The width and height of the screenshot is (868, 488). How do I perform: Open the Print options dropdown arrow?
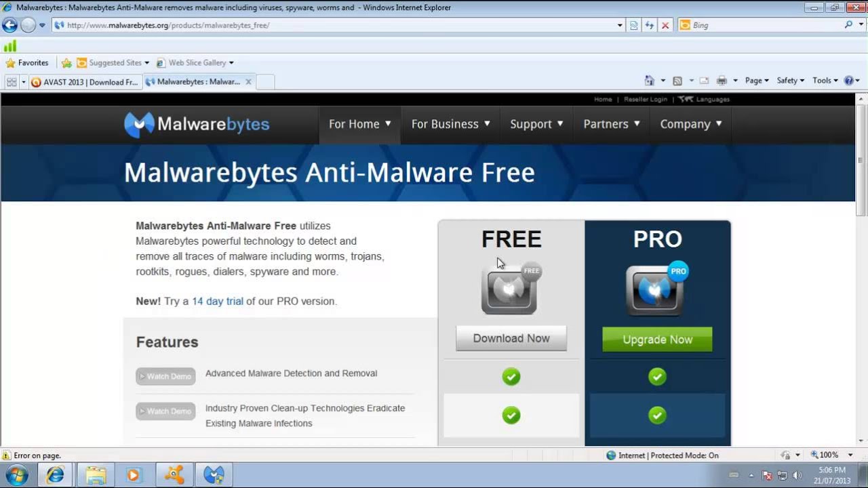(735, 81)
